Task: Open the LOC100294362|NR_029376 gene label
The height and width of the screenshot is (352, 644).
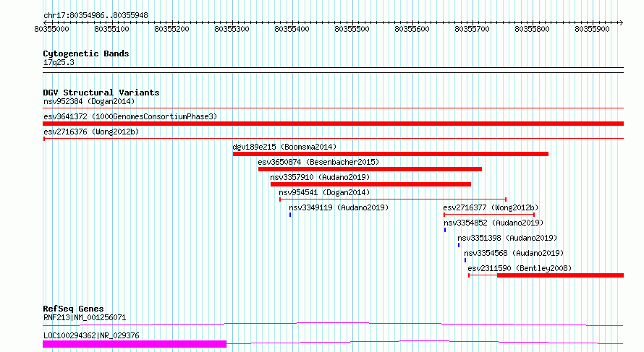Action: [91, 335]
